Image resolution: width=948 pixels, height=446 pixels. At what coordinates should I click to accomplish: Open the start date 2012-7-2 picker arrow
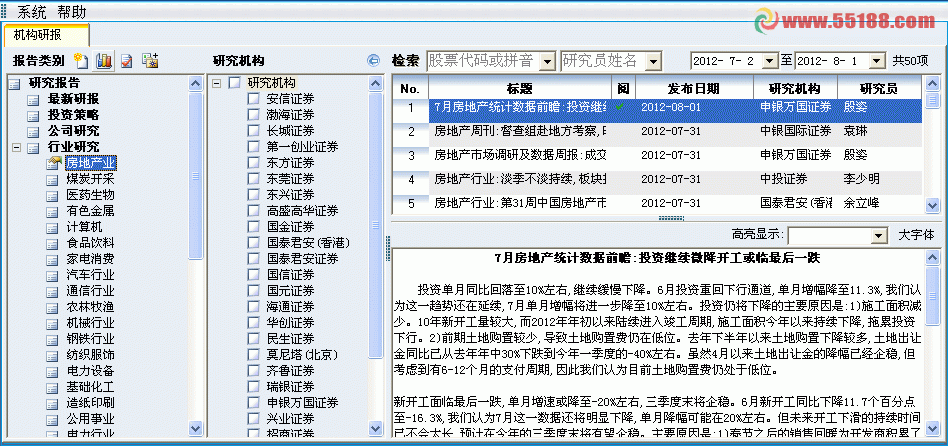(x=770, y=60)
